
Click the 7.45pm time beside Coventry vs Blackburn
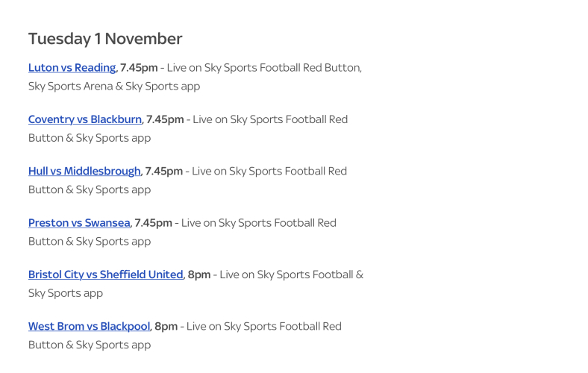click(x=165, y=119)
